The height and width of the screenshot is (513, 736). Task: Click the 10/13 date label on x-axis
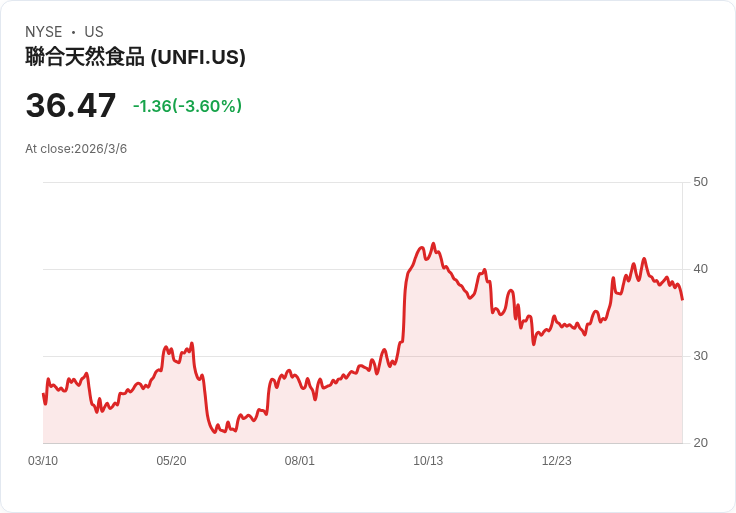[x=428, y=461]
